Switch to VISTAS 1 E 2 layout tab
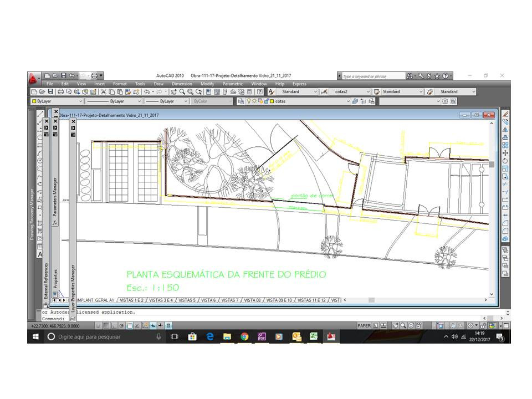Screen dimensions: 532x399 132,300
